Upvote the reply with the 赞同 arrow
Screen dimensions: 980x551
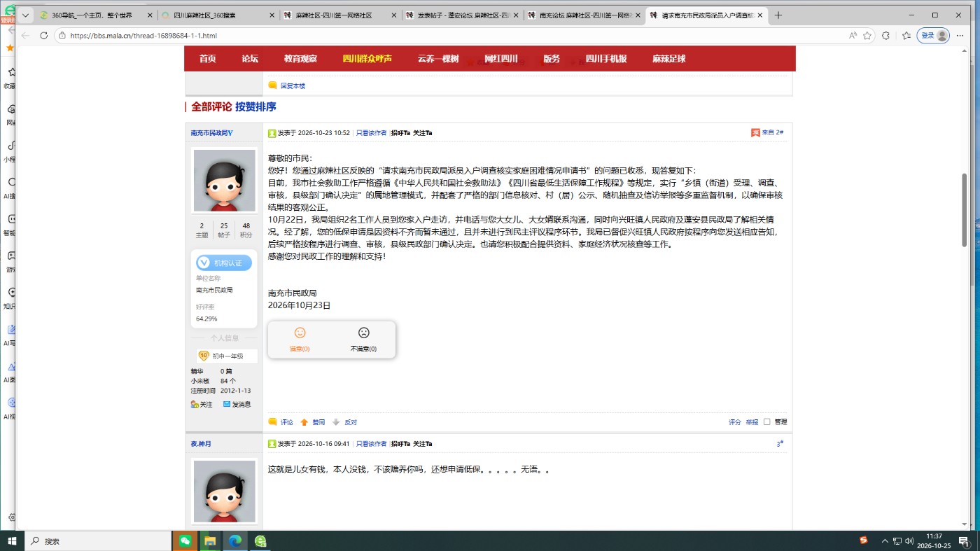(304, 422)
